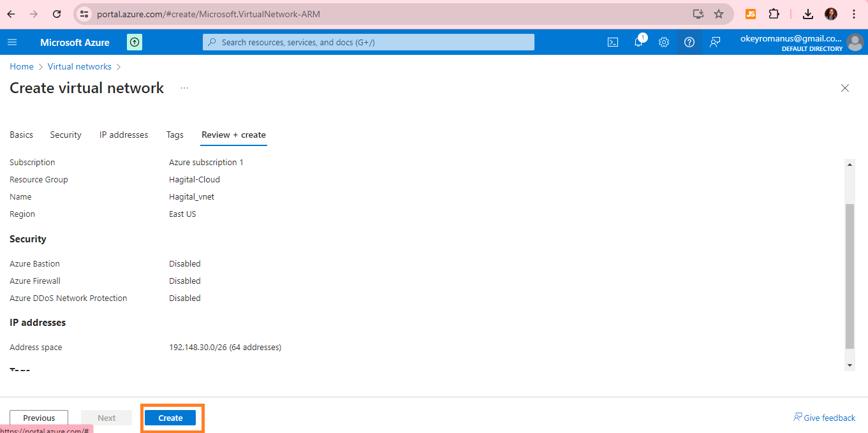Click the Hagital-Cloud resource group value
The image size is (868, 433).
coord(195,179)
